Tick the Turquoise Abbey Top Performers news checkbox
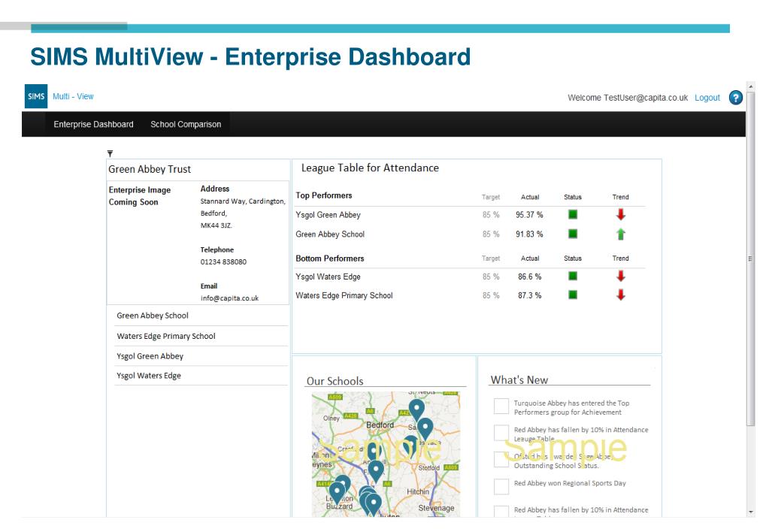Screen dimensions: 769x532 pyautogui.click(x=501, y=406)
